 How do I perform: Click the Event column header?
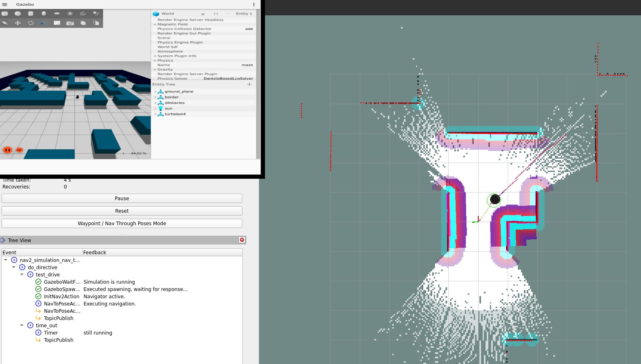tap(42, 253)
